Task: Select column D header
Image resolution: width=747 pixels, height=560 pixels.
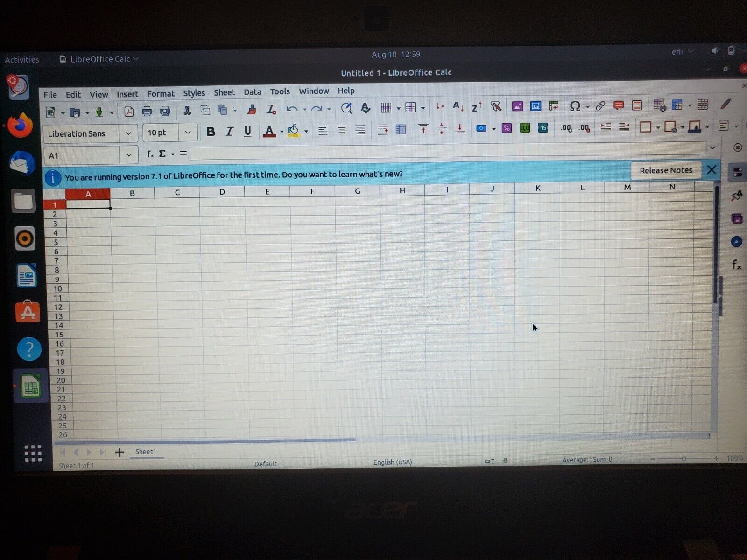Action: [222, 192]
